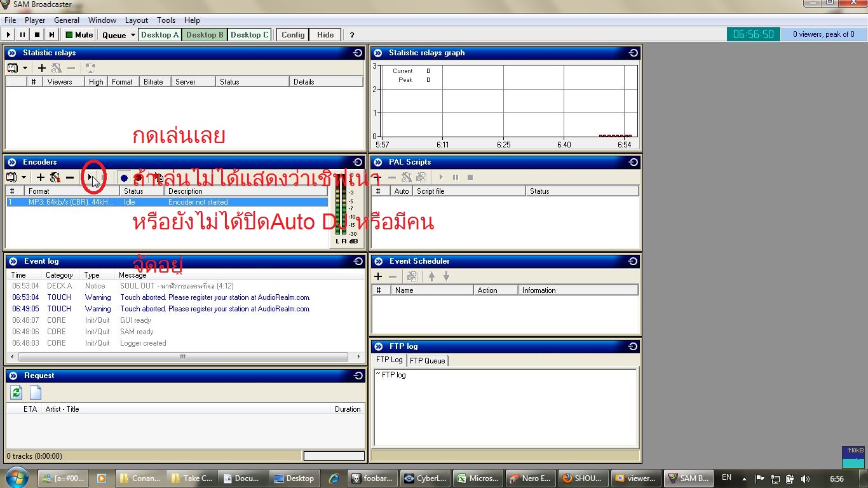Expand Encoders view options arrow

24,178
